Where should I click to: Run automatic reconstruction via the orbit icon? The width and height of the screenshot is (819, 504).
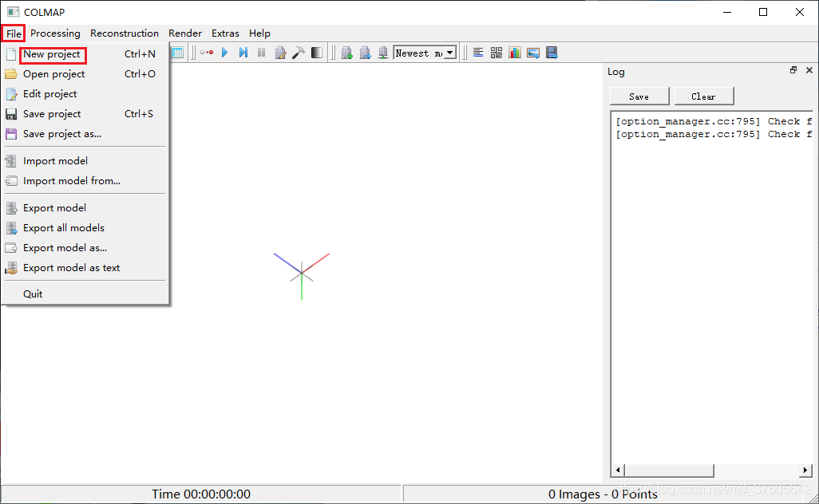tap(206, 53)
